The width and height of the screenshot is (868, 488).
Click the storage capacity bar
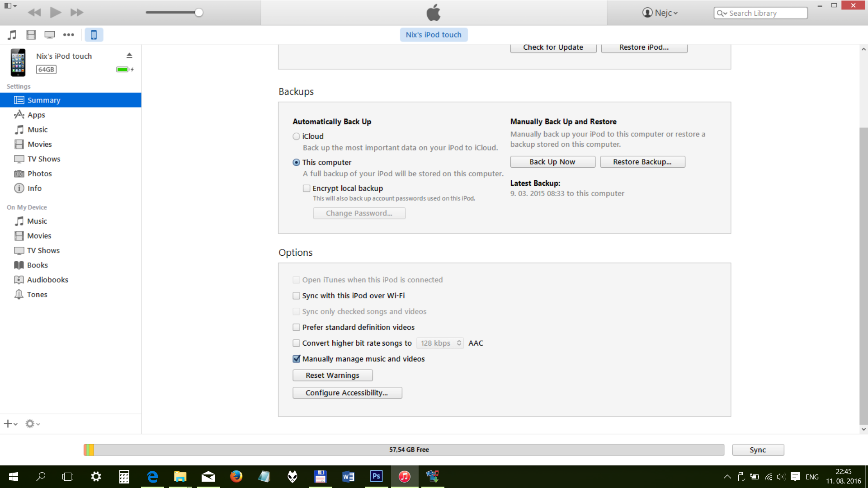404,450
